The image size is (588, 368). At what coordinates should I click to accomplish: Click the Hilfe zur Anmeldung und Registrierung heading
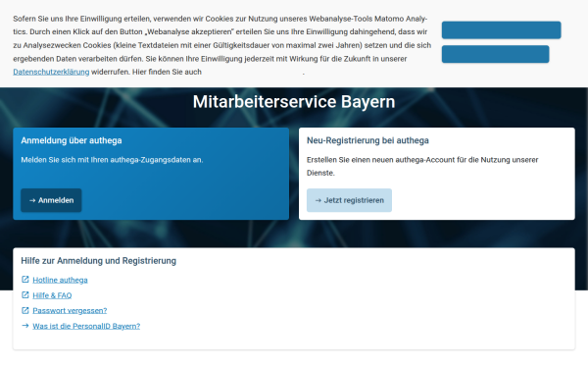[x=99, y=261]
